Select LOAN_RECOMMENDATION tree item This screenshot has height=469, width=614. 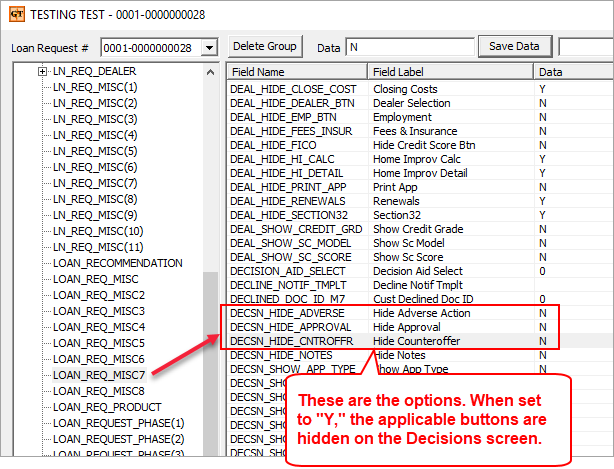click(118, 263)
